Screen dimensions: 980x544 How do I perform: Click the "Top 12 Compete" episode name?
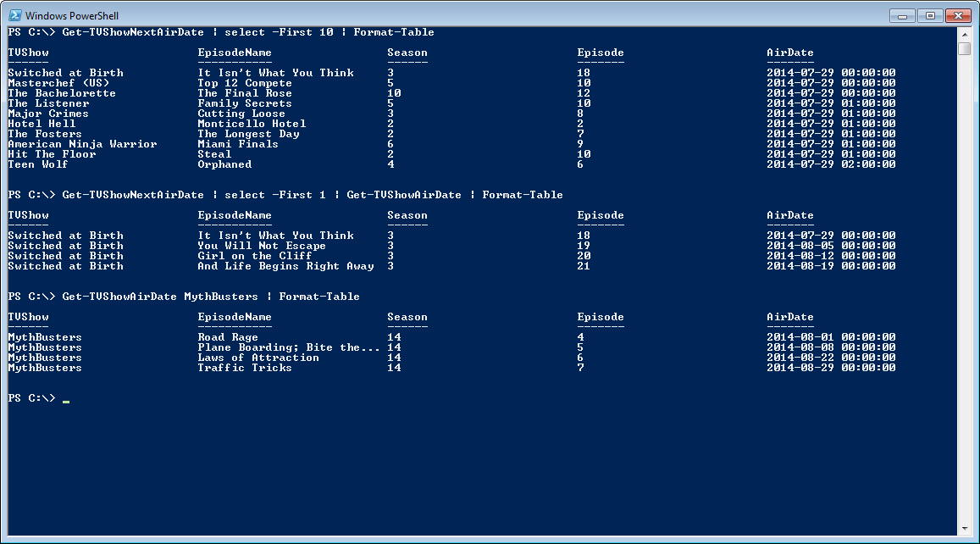(245, 83)
